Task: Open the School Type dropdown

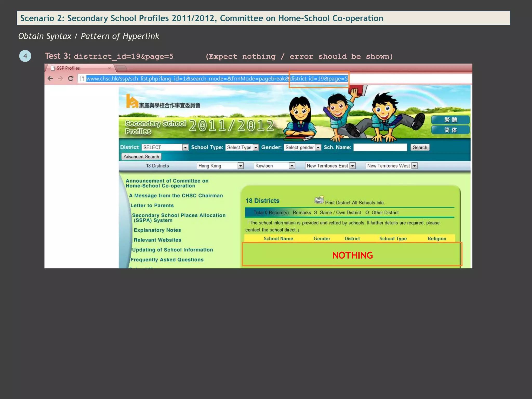Action: tap(242, 147)
